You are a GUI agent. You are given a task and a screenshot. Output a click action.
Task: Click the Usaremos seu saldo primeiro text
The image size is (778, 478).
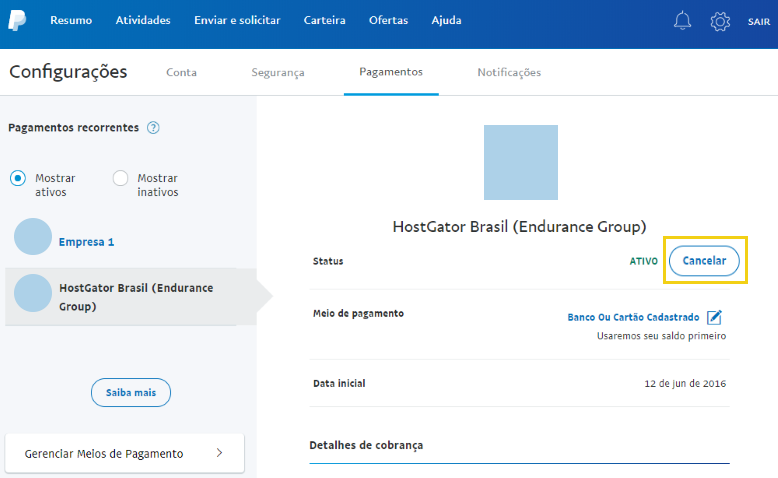point(661,336)
